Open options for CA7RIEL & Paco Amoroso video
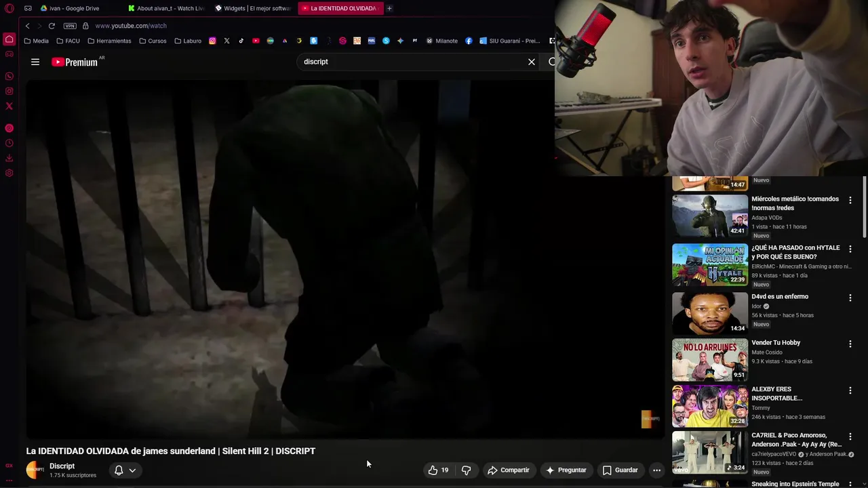 click(850, 437)
